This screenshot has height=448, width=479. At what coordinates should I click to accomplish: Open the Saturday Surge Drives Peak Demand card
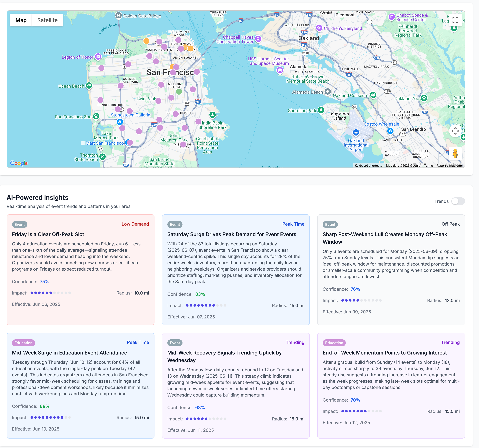pos(236,270)
